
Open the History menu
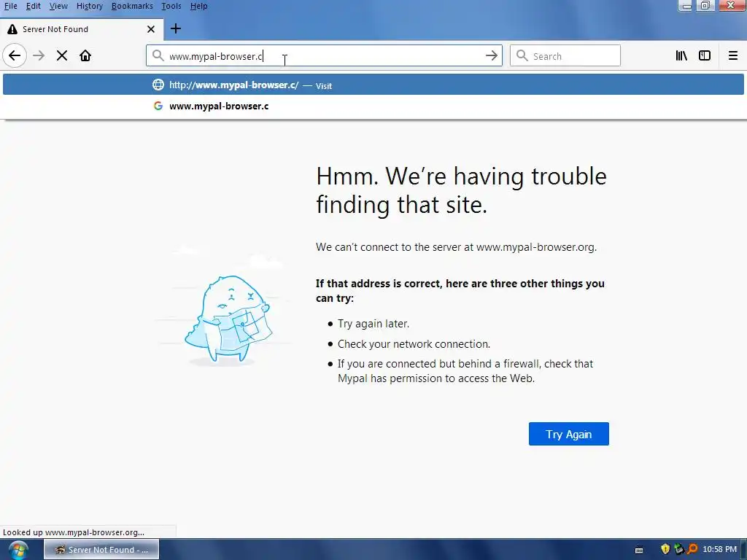(x=90, y=6)
